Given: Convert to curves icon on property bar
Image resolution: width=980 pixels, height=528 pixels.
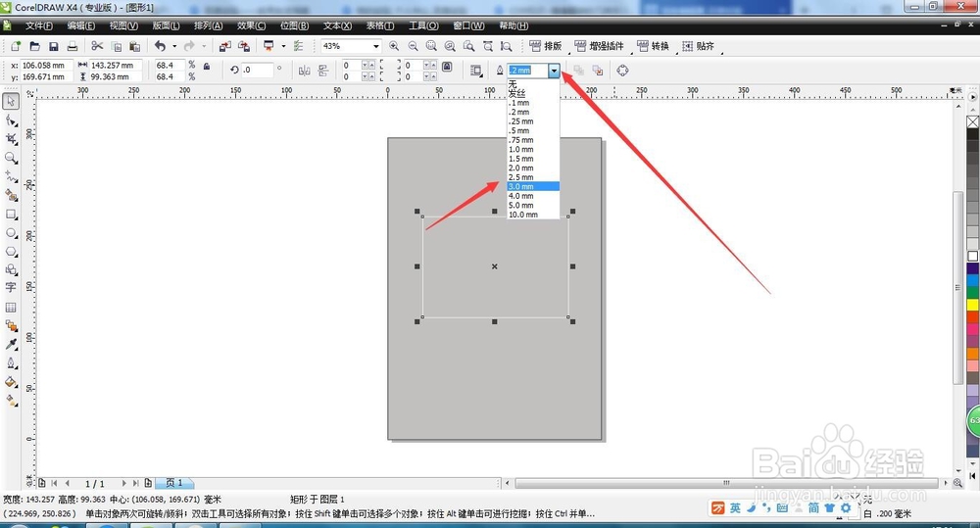Looking at the screenshot, I should tap(622, 71).
